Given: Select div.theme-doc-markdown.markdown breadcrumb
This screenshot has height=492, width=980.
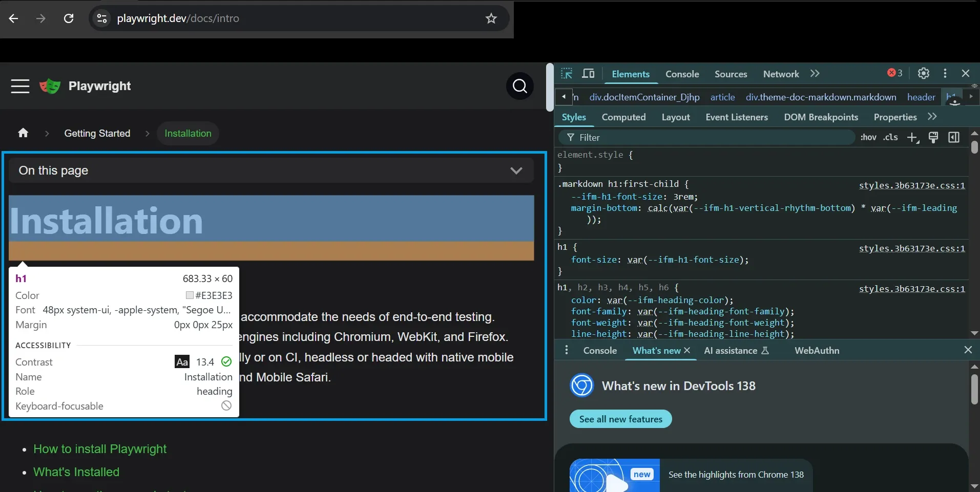Looking at the screenshot, I should coord(821,97).
